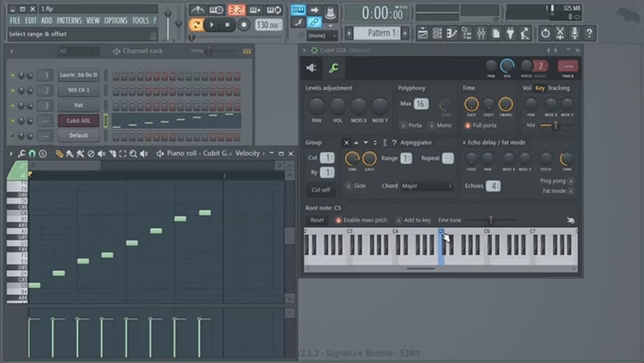
Task: Open the OPTIONS menu
Action: 116,21
